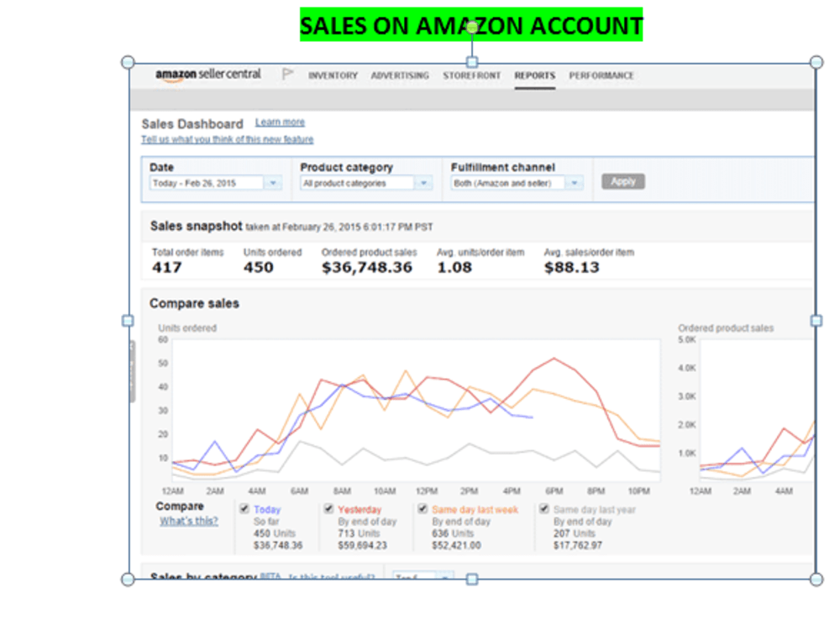Click the 417 total order items value
The width and height of the screenshot is (840, 630).
166,267
